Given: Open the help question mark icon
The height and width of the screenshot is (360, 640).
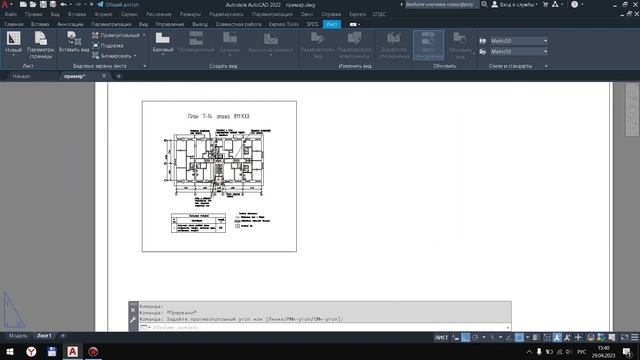Looking at the screenshot, I should pos(574,4).
